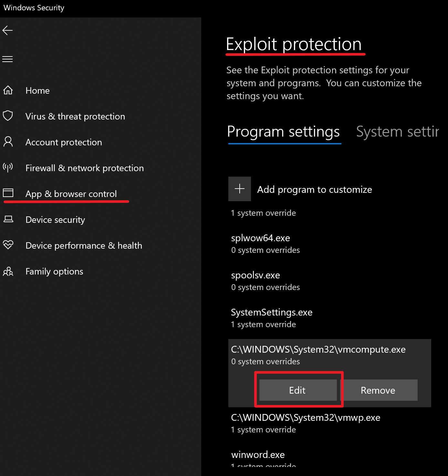Edit the vmcompute.exe program settings
This screenshot has width=448, height=476.
[297, 390]
